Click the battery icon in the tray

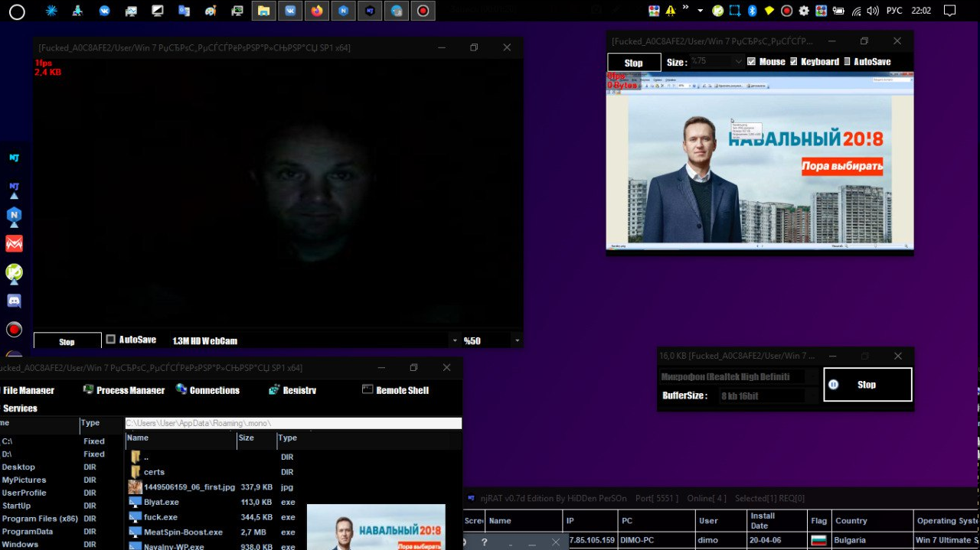(838, 11)
